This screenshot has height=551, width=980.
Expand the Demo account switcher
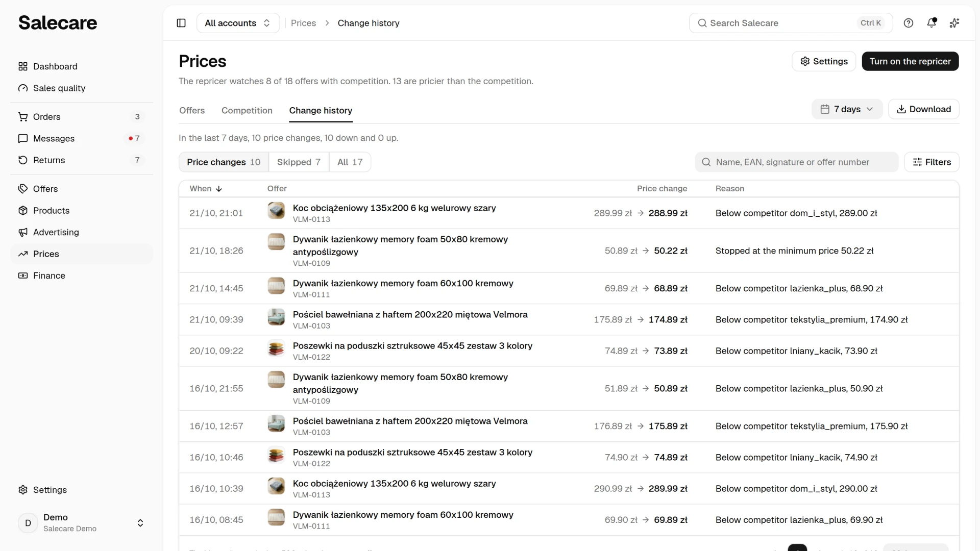click(x=82, y=523)
